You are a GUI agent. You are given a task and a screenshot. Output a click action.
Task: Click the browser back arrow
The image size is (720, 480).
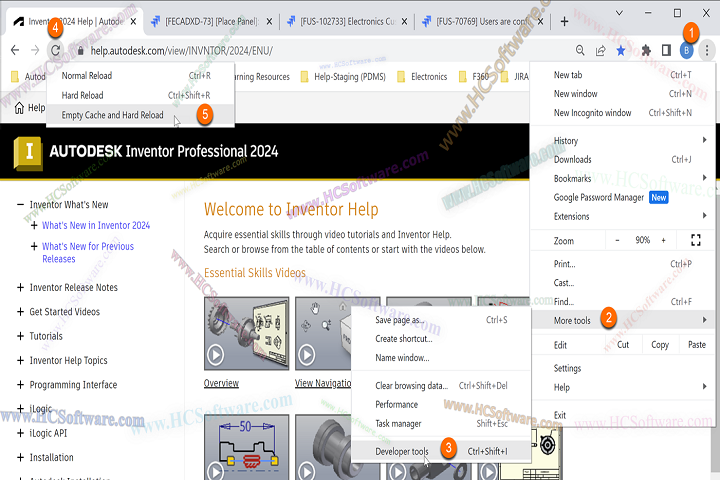tap(15, 50)
